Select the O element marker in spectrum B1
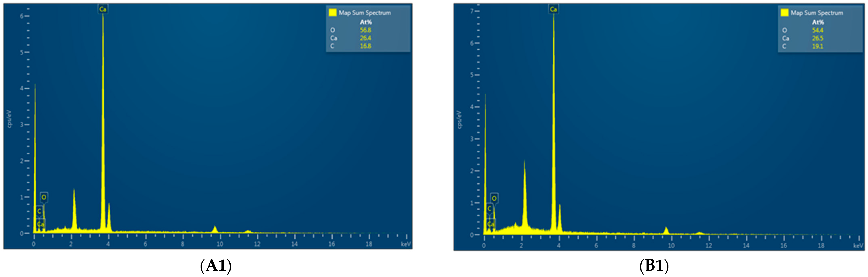This screenshot has height=277, width=868. (x=494, y=198)
